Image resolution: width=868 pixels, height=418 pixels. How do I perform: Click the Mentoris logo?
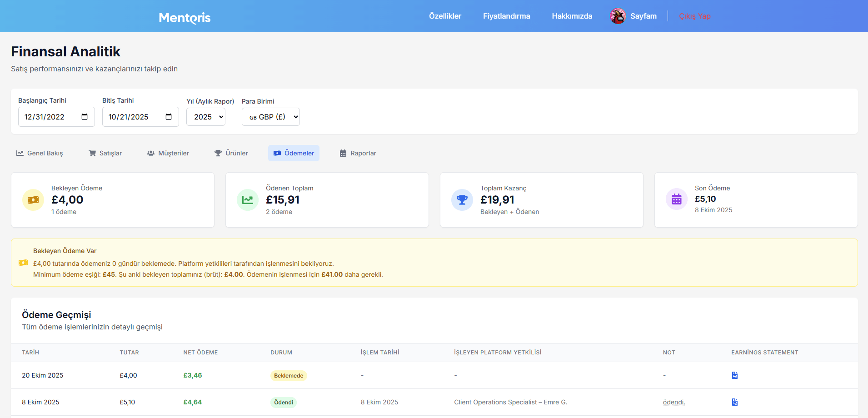coord(185,17)
